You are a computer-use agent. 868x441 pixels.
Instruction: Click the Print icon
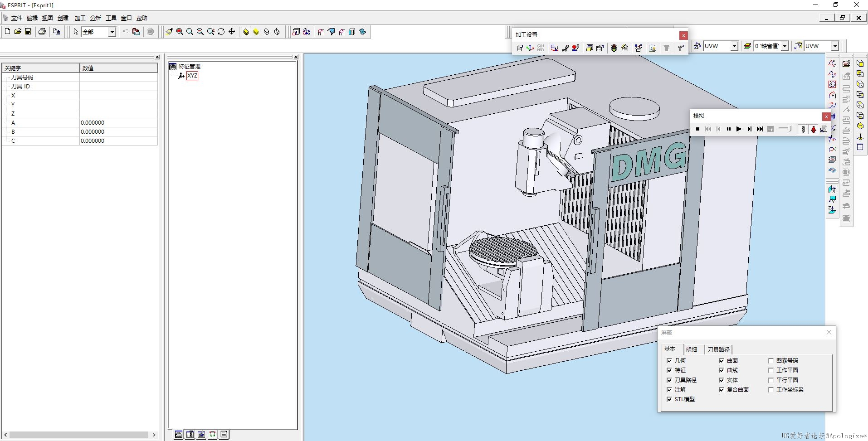pyautogui.click(x=42, y=32)
